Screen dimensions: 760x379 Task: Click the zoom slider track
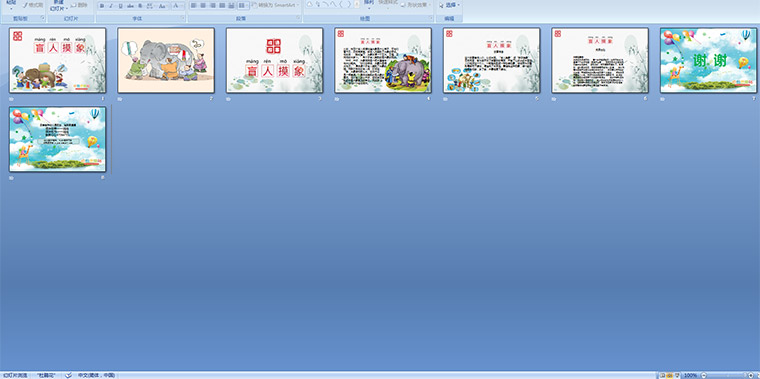click(727, 376)
